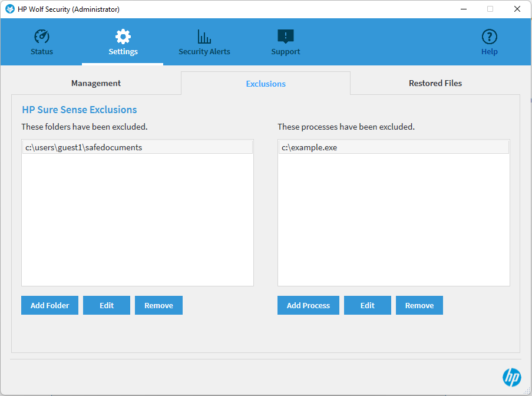
Task: Click empty area in excluded folders list
Action: pos(137,224)
